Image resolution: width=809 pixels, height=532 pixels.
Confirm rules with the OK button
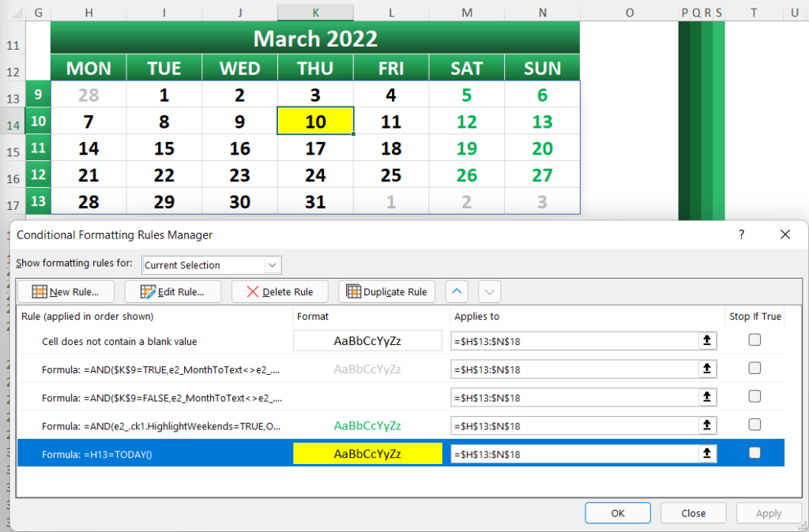618,513
